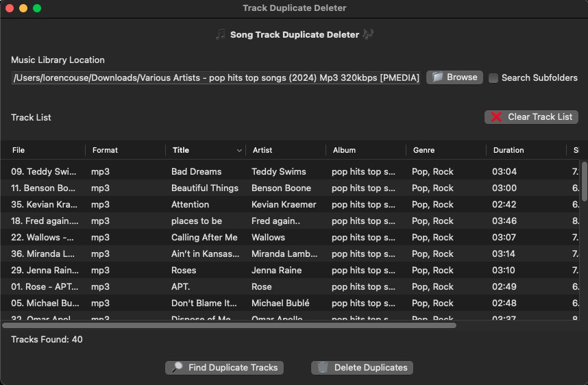Select the '01. Rose - APT...' file cell
This screenshot has height=385, width=588.
click(45, 287)
